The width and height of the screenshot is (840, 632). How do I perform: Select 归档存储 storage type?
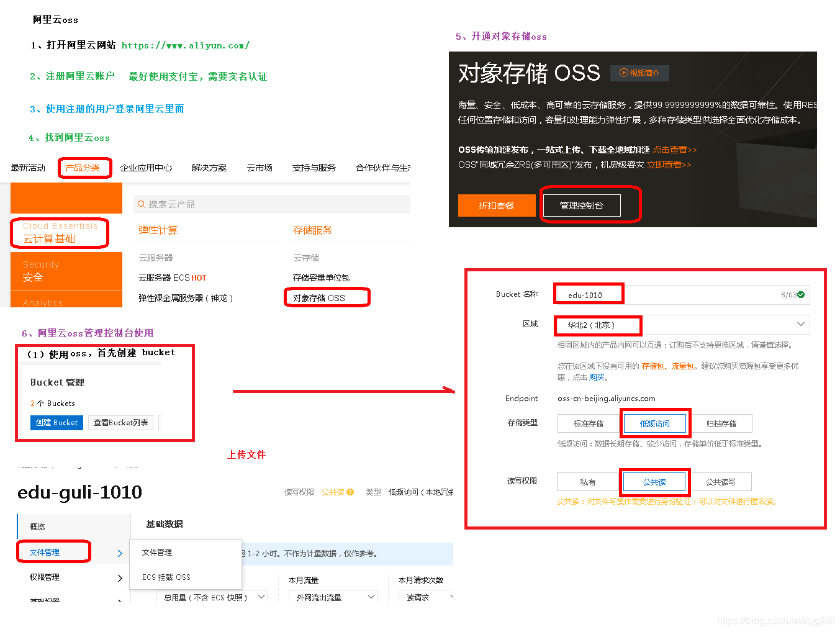722,423
